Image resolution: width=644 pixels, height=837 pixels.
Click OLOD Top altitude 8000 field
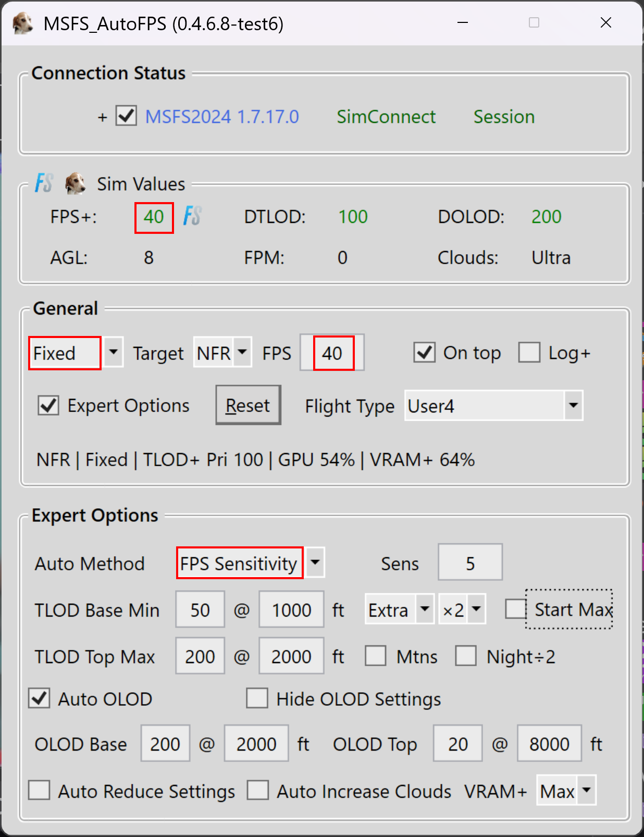(x=549, y=743)
